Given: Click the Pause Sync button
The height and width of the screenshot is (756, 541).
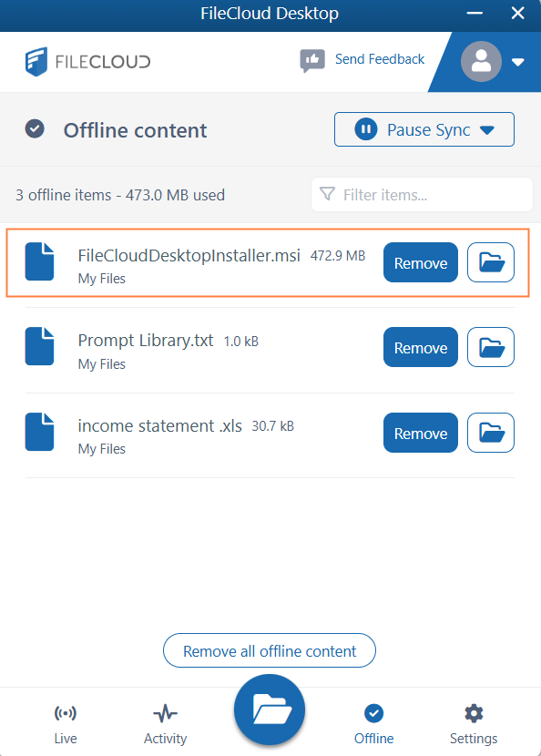Looking at the screenshot, I should click(x=424, y=129).
